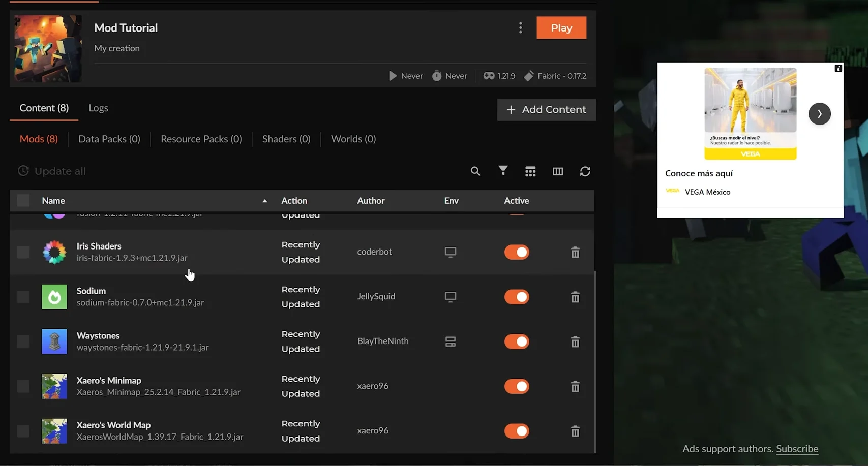Click author name coderbot
The height and width of the screenshot is (466, 868).
tap(374, 252)
